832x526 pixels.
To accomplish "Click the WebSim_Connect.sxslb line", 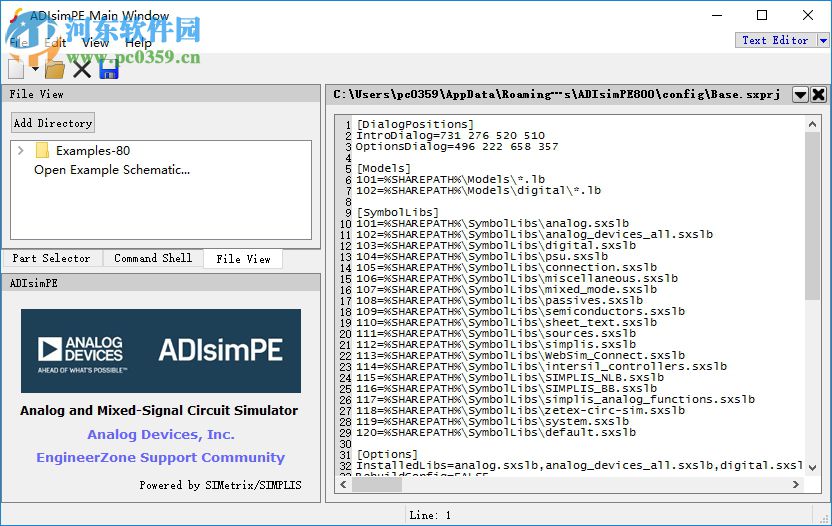I will click(x=520, y=355).
